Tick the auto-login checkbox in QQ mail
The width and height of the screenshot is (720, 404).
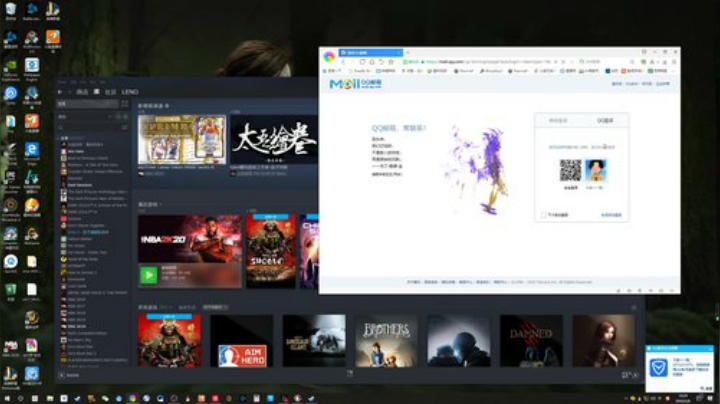[544, 215]
